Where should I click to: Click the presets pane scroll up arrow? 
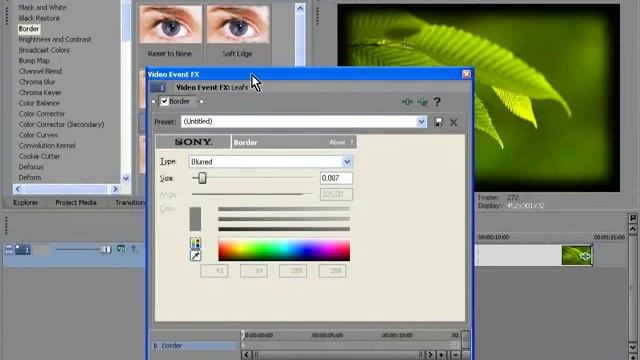point(300,8)
